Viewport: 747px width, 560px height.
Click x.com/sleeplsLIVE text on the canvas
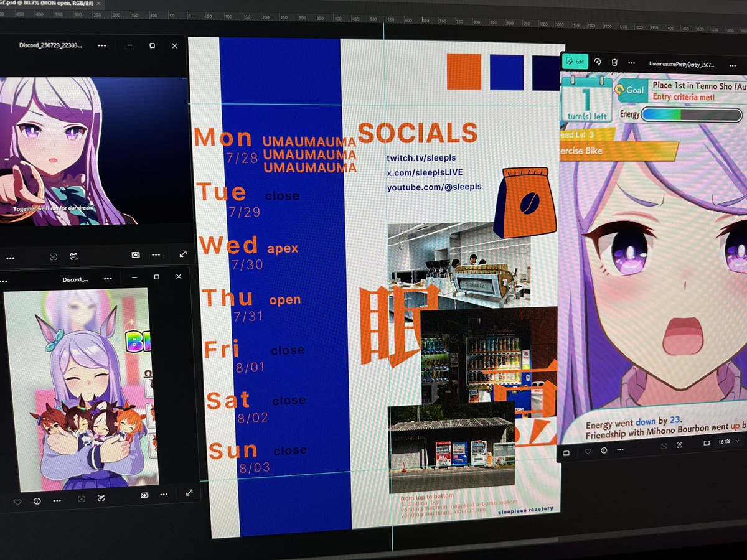coord(425,172)
